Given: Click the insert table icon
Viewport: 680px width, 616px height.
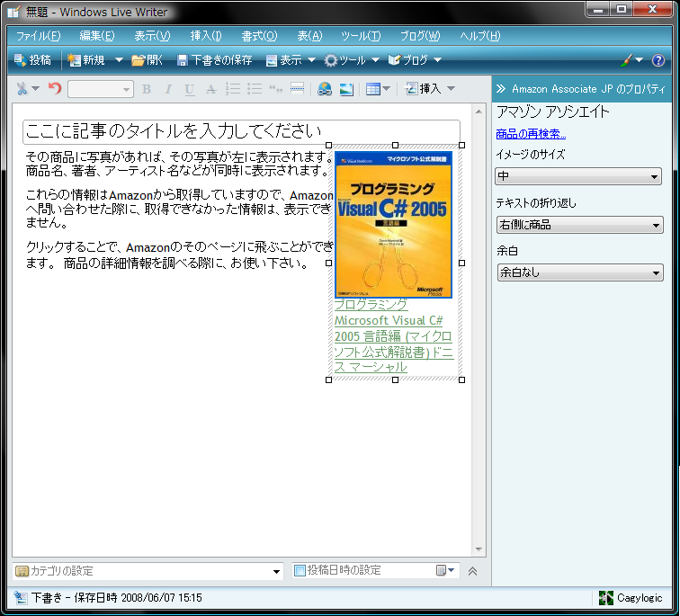Looking at the screenshot, I should tap(372, 88).
